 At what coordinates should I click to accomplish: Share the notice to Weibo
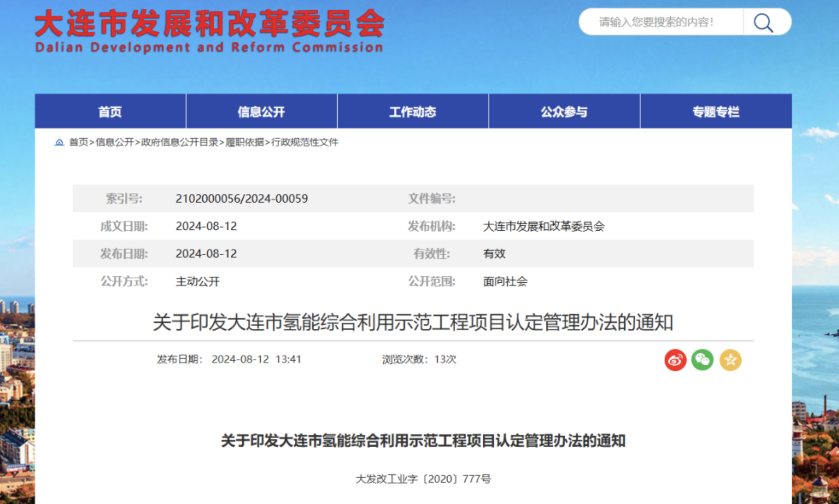coord(675,360)
